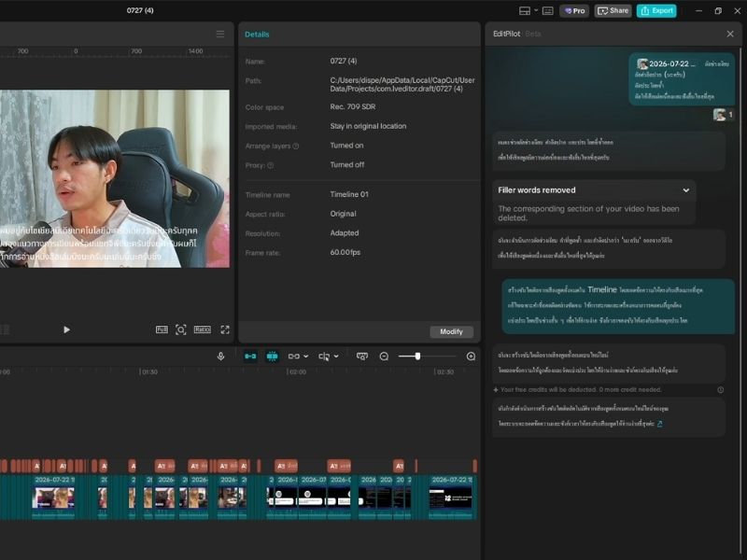This screenshot has width=747, height=560.
Task: Click the Arrange layers Turned on value
Action: click(346, 146)
